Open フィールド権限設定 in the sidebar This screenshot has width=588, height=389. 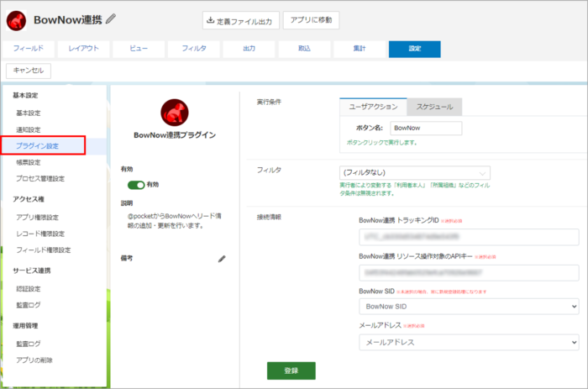(x=43, y=250)
